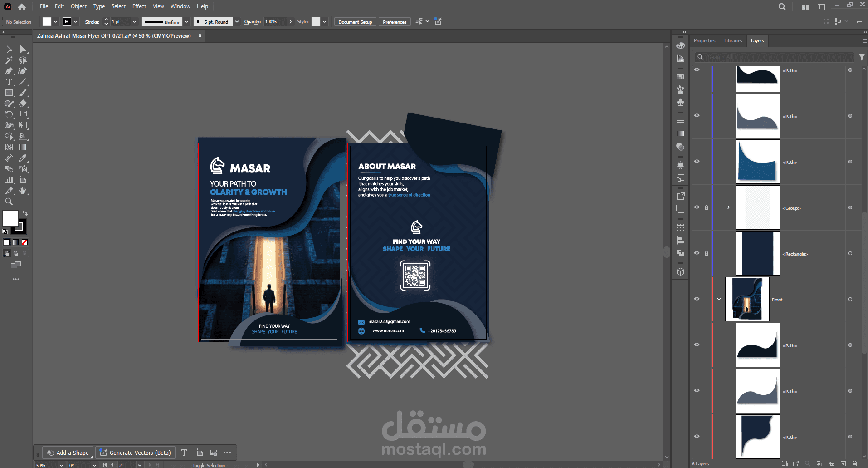868x468 pixels.
Task: Select the Scale tool
Action: point(23,114)
